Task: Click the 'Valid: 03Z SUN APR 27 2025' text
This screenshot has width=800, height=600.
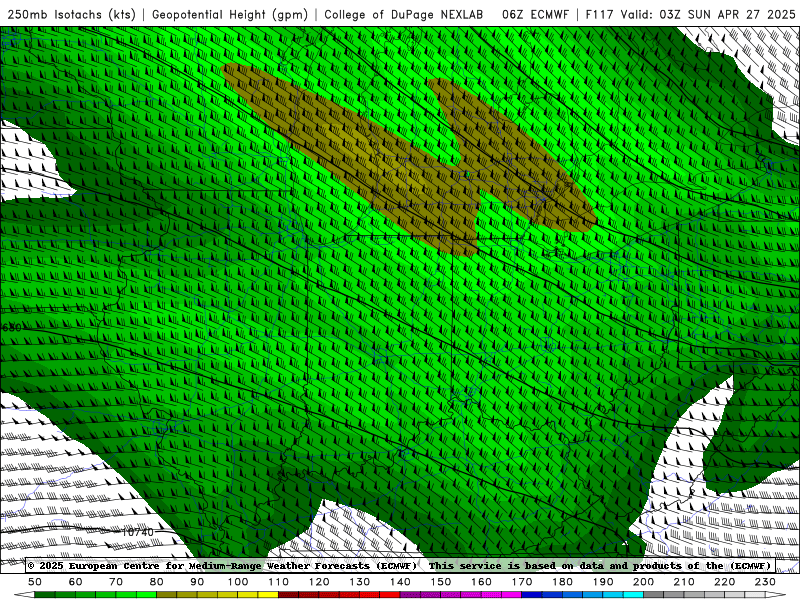Action: (708, 14)
